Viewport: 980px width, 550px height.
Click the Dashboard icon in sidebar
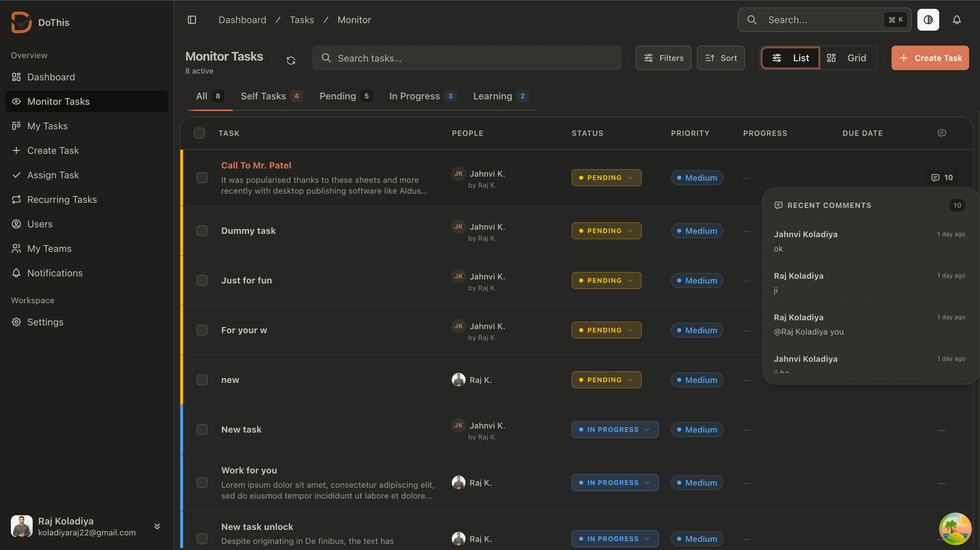(x=16, y=77)
